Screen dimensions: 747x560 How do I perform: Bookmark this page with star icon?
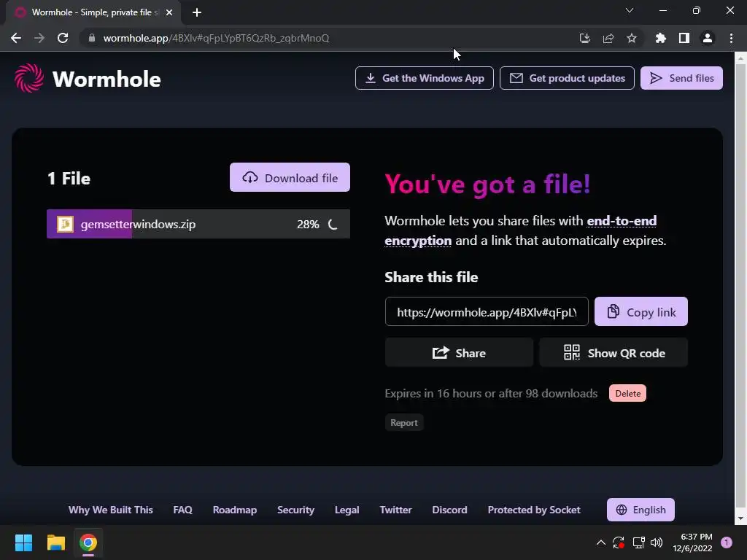click(631, 38)
